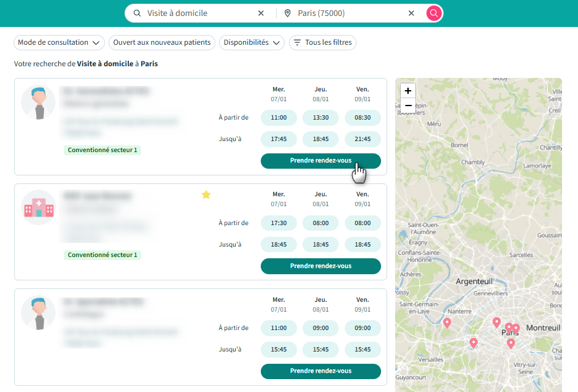Click the yellow star icon on second result
The height and width of the screenshot is (392, 578).
click(206, 194)
